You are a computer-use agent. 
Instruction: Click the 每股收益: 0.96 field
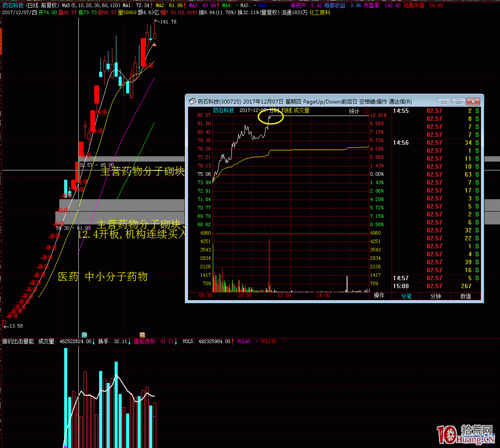[343, 5]
